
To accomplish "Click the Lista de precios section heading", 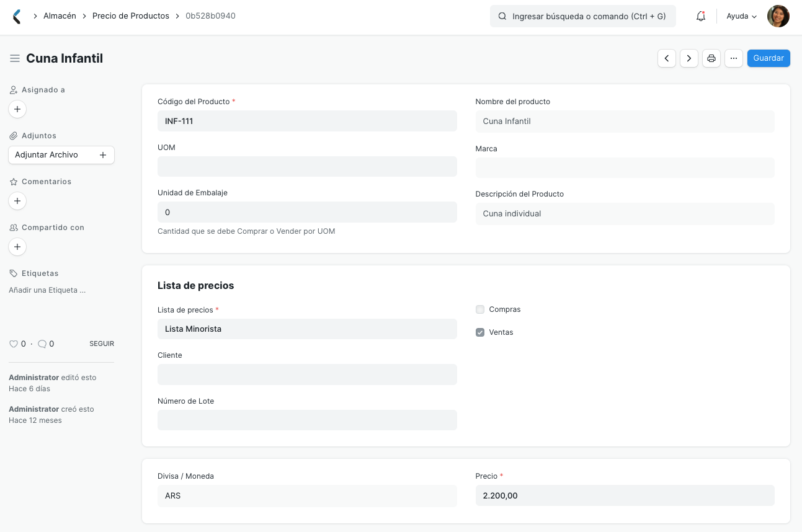I will click(x=195, y=286).
